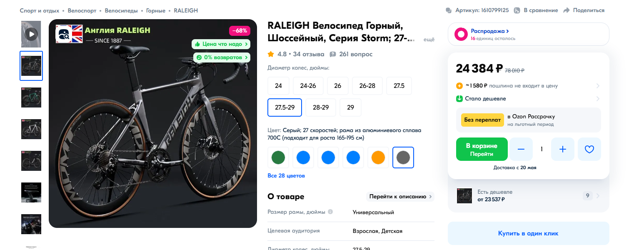Decrease quantity with minus icon
Viewport: 644px width, 250px height.
(521, 149)
